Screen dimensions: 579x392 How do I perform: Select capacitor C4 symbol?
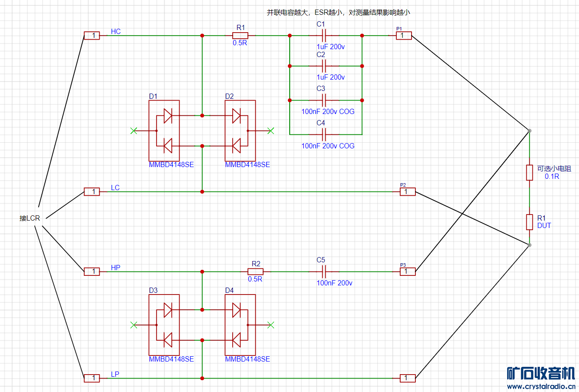pyautogui.click(x=324, y=134)
